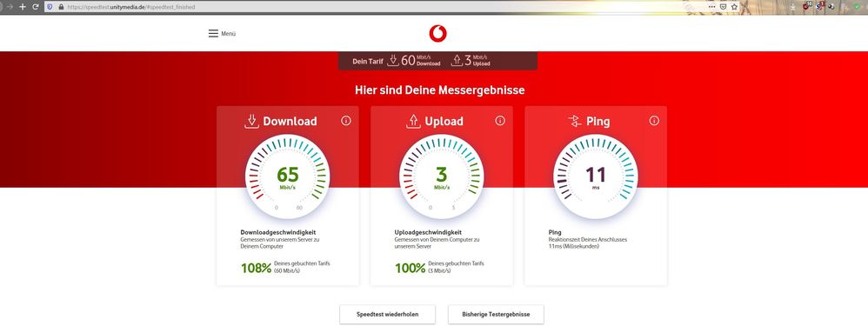868x326 pixels.
Task: Click '(60 Mbit/s)' booked tariff text
Action: (286, 271)
